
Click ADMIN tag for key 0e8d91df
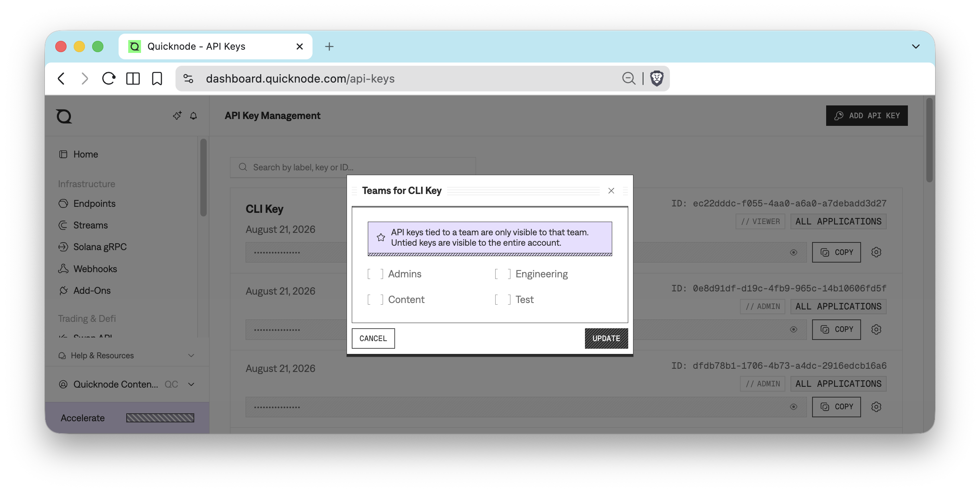[763, 307]
